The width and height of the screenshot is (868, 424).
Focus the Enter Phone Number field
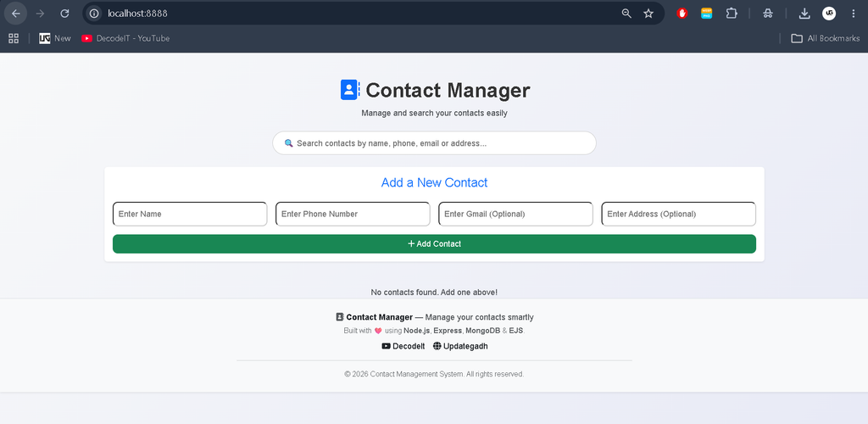coord(353,214)
